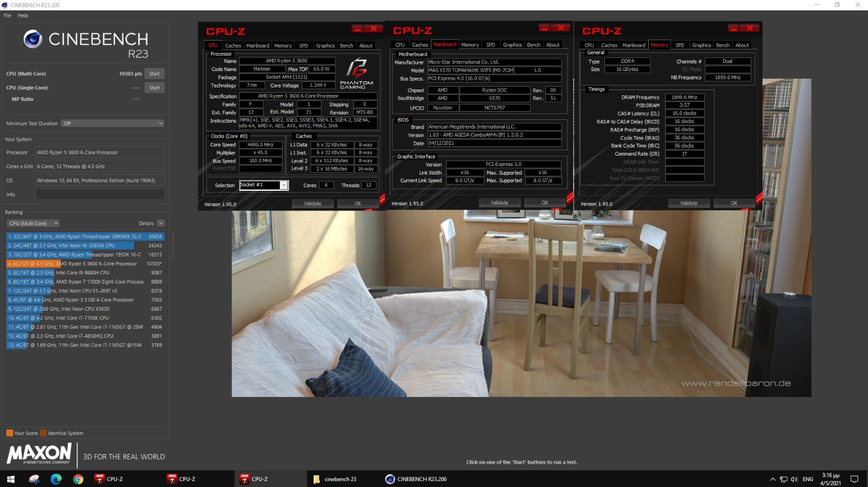
Task: Click the Cinebench render preview image
Action: [x=521, y=304]
